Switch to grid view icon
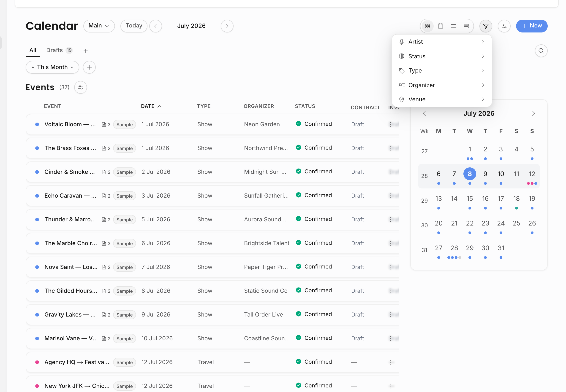The width and height of the screenshot is (566, 392). coord(427,26)
